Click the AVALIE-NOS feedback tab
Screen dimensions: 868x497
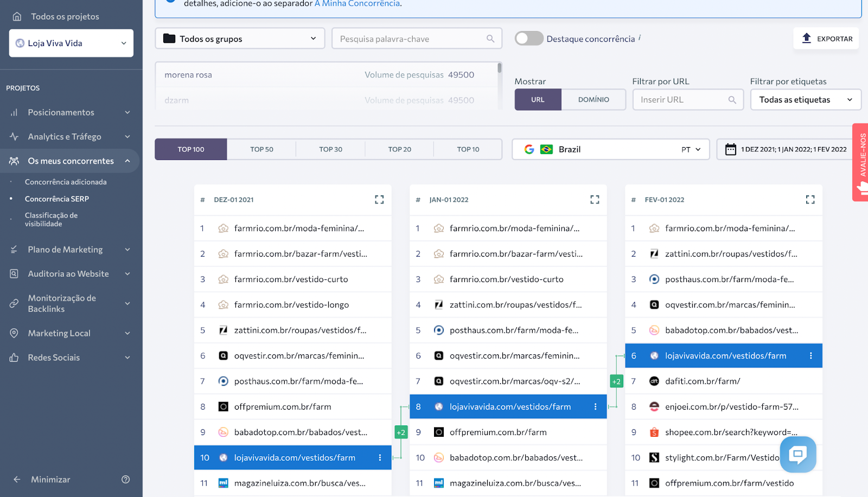[x=860, y=162]
